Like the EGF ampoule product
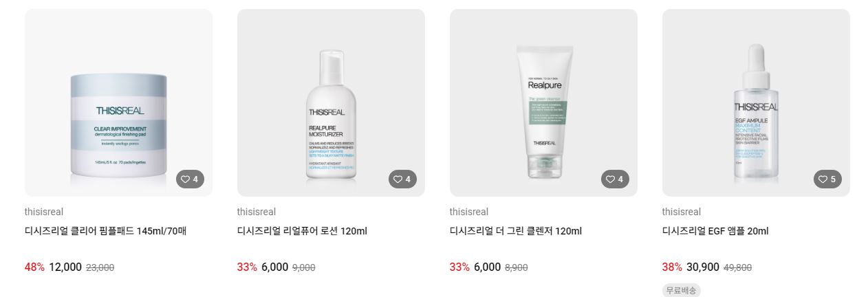Screen dimensions: 868x297 pos(827,179)
